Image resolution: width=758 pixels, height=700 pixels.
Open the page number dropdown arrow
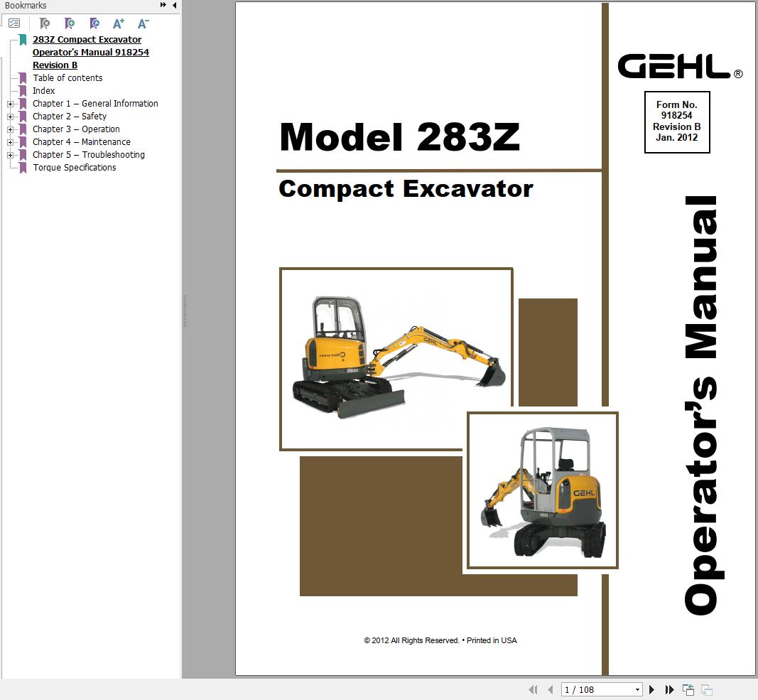(638, 690)
